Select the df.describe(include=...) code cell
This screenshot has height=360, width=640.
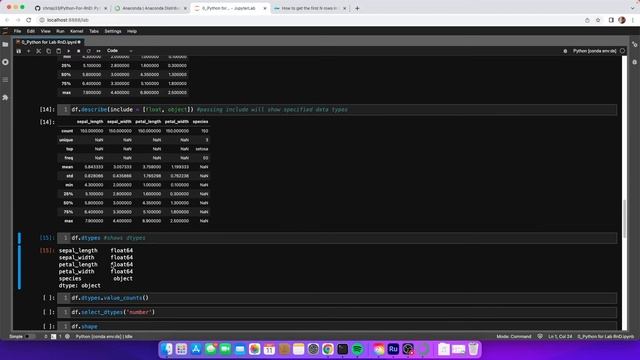pyautogui.click(x=337, y=109)
